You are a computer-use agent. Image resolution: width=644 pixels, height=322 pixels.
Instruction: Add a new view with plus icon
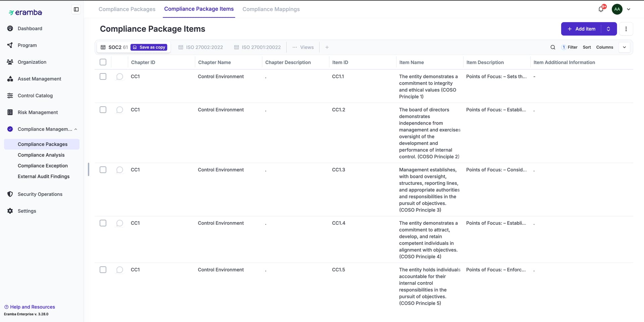click(x=327, y=47)
